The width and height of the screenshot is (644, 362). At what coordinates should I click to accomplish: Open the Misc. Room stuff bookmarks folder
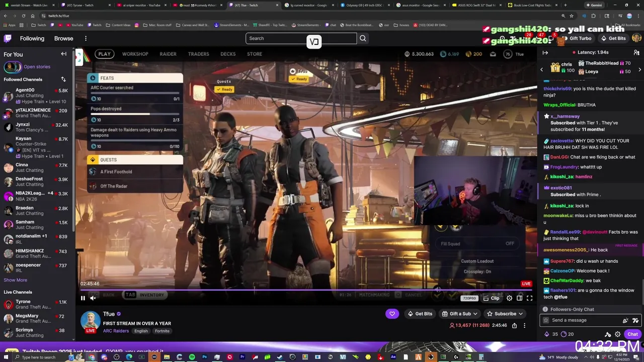156,25
